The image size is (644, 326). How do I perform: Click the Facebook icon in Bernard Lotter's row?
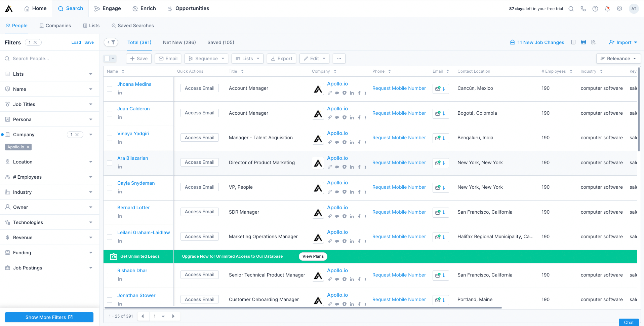click(x=359, y=216)
